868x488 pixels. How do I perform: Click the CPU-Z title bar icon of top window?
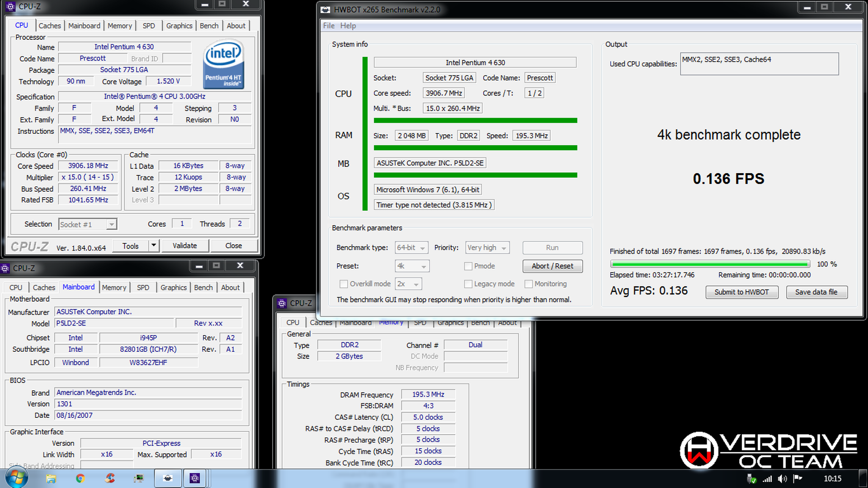[10, 6]
